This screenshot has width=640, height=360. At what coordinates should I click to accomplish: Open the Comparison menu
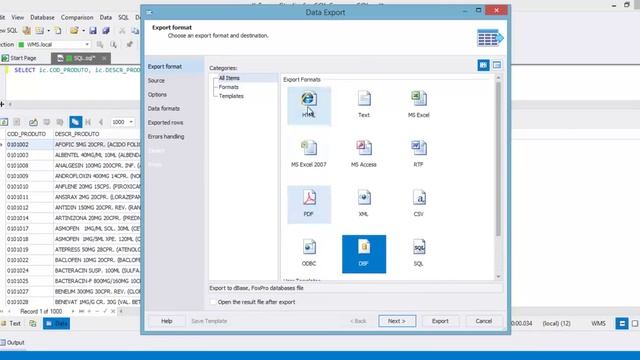[x=77, y=18]
